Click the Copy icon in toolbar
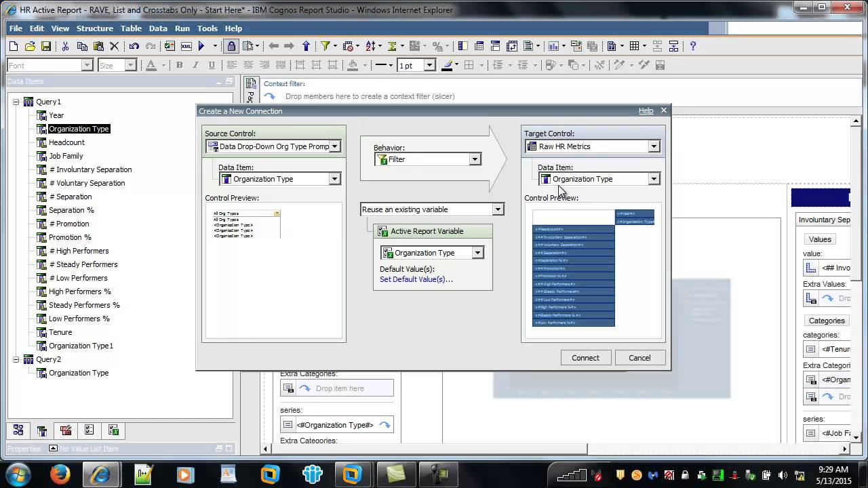This screenshot has width=868, height=488. click(x=82, y=46)
